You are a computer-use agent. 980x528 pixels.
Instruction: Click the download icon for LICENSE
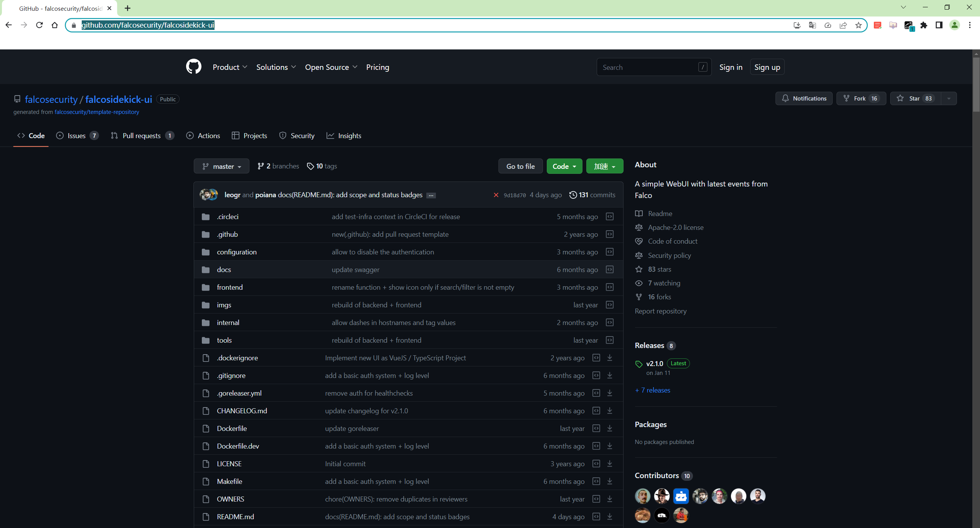[x=609, y=464]
